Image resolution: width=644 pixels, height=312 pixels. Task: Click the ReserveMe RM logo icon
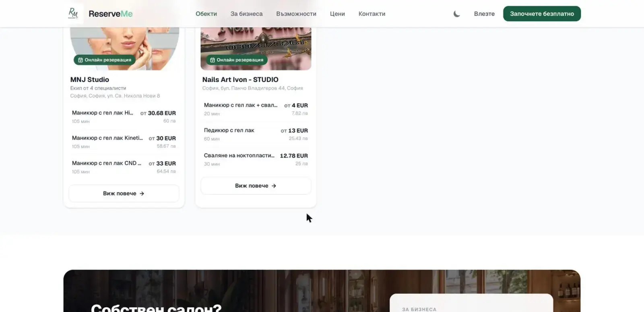point(73,13)
